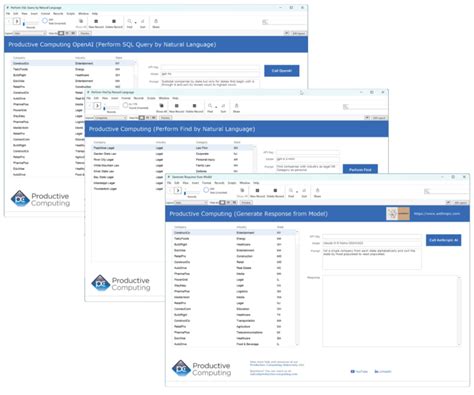Open YouTube link at window bottom
This screenshot has width=474, height=395.
pyautogui.click(x=359, y=371)
